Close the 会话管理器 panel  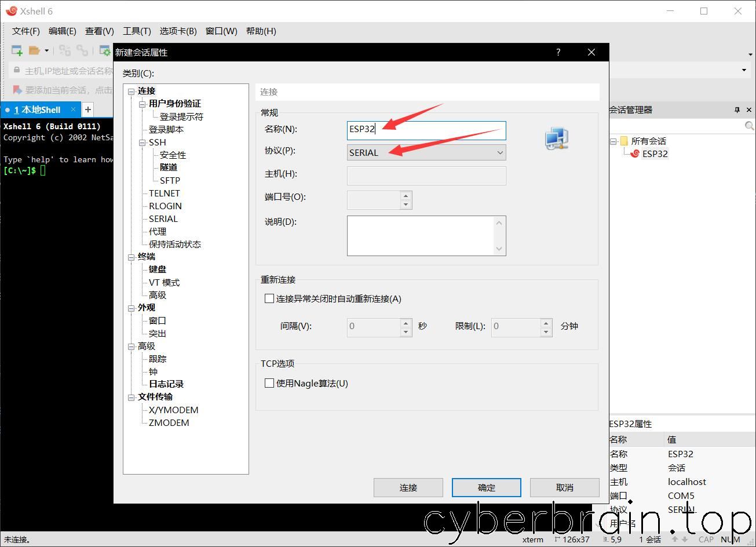pyautogui.click(x=749, y=110)
